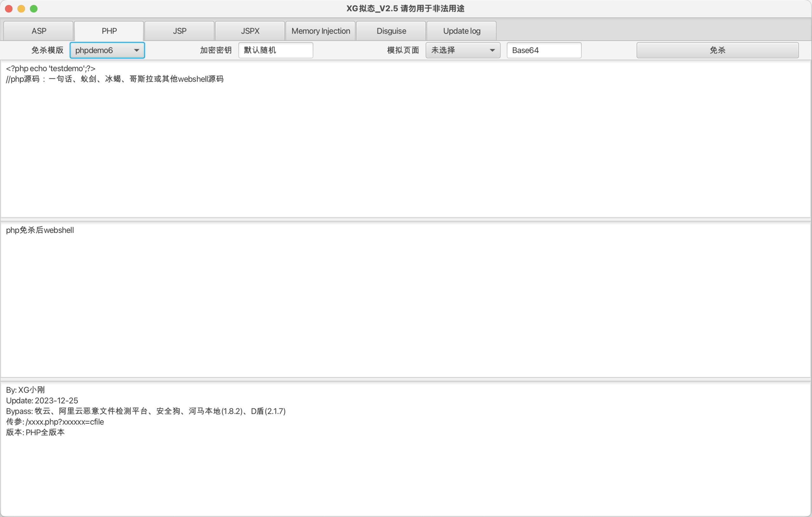
Task: Switch to the Disguise tab
Action: [x=391, y=30]
